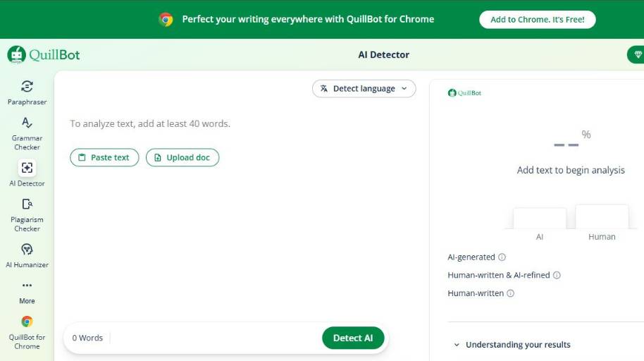
Task: Select the AI Detector sidebar icon
Action: coord(27,168)
